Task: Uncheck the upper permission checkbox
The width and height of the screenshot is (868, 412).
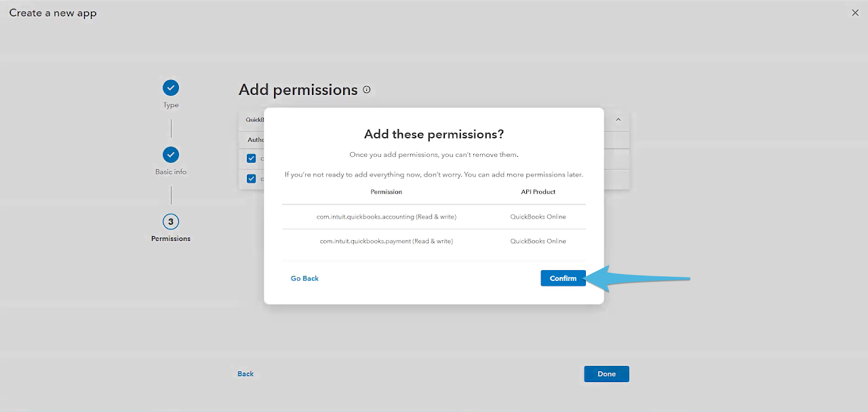Action: click(252, 158)
